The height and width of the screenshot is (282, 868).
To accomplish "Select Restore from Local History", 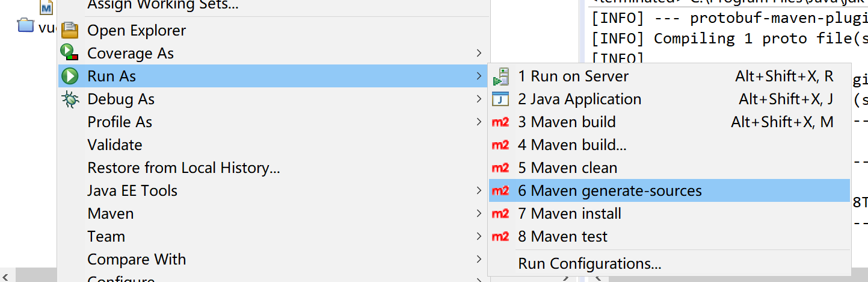I will click(x=183, y=168).
